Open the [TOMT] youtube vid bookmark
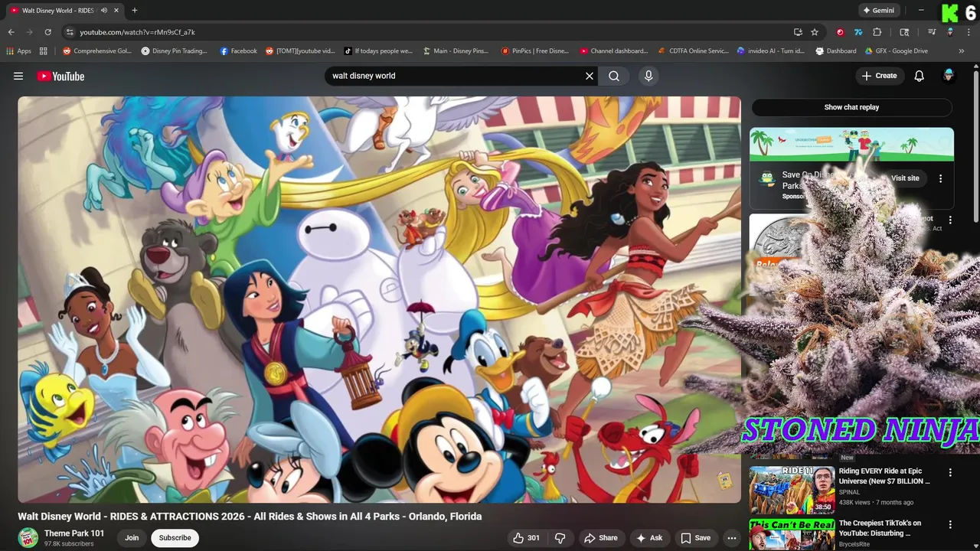The height and width of the screenshot is (551, 980). (x=300, y=51)
